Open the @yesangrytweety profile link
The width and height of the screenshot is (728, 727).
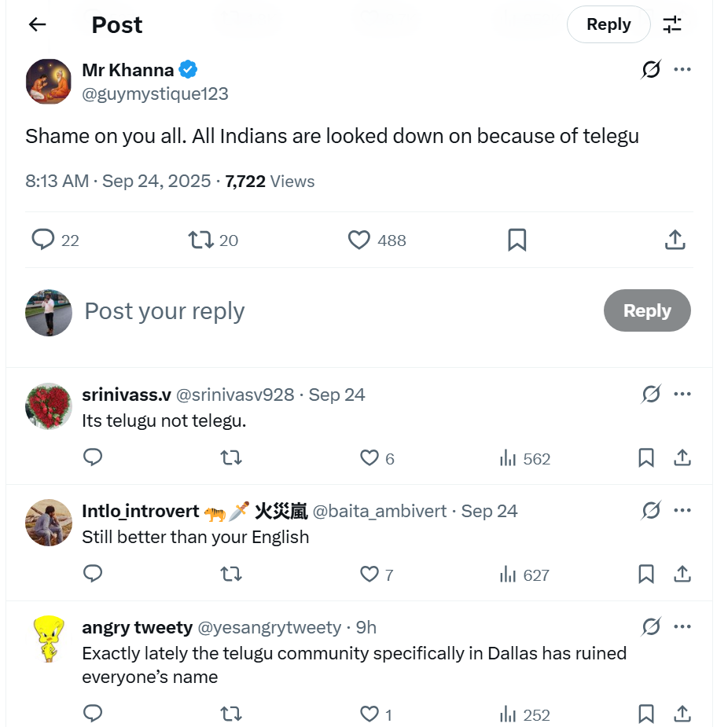click(x=269, y=627)
